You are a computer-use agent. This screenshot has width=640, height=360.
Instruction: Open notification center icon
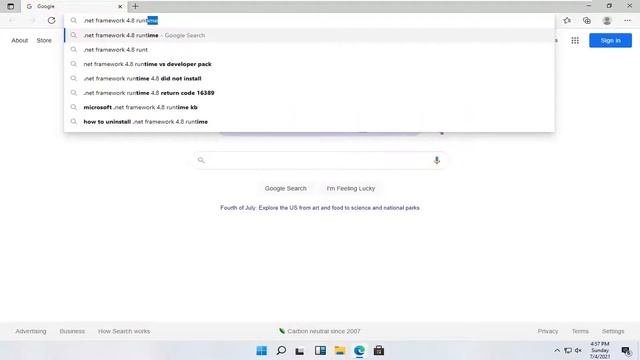pos(626,351)
